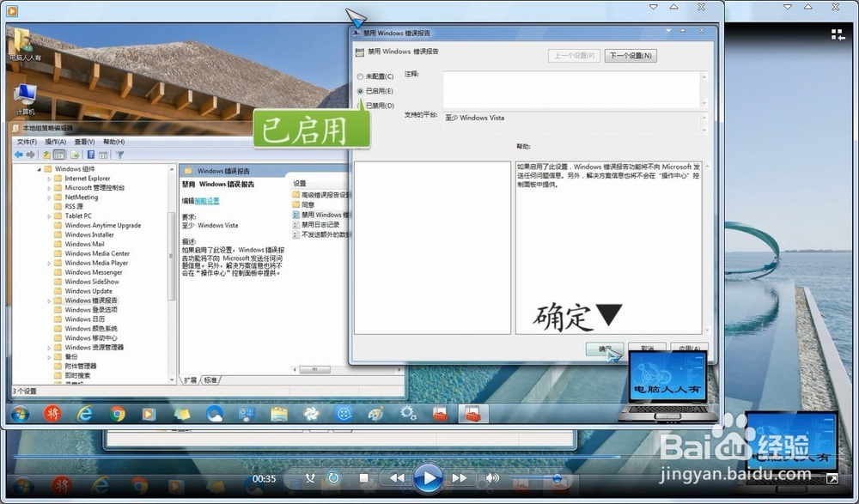
Task: Expand the Tablet PC tree node
Action: click(x=49, y=216)
